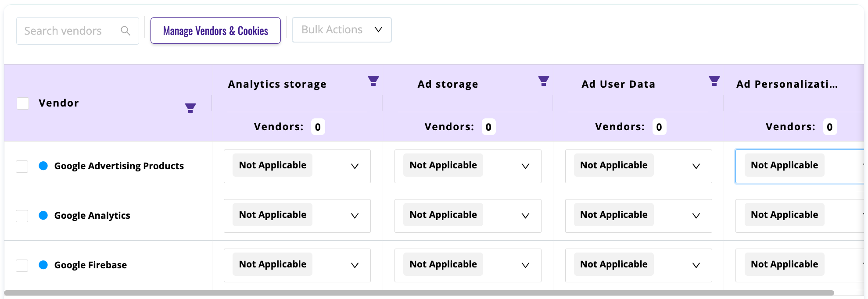
Task: Click the Google Firebase vendor name
Action: coord(90,265)
